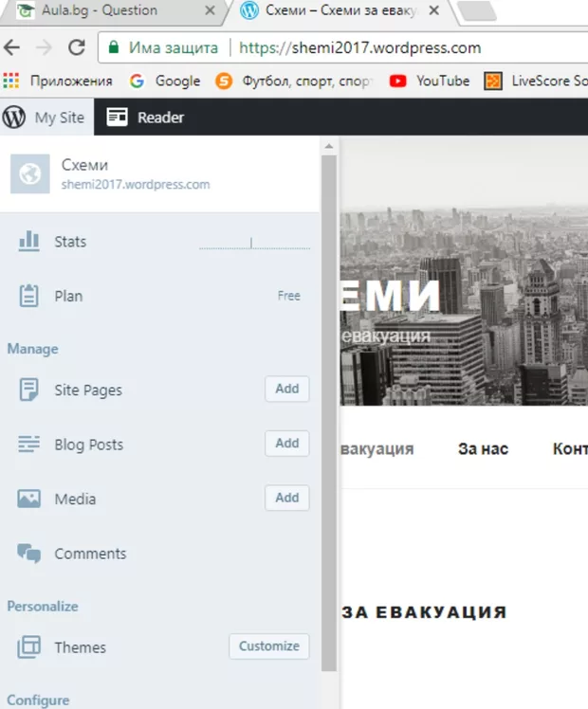Click the sidebar vertical scrollbar thumb
This screenshot has height=709, width=588.
click(x=329, y=413)
